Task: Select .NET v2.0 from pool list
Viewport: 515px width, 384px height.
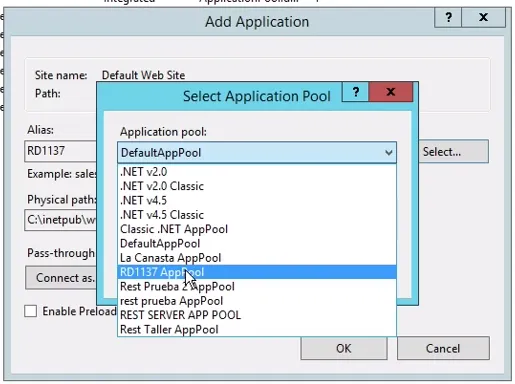Action: [257, 172]
